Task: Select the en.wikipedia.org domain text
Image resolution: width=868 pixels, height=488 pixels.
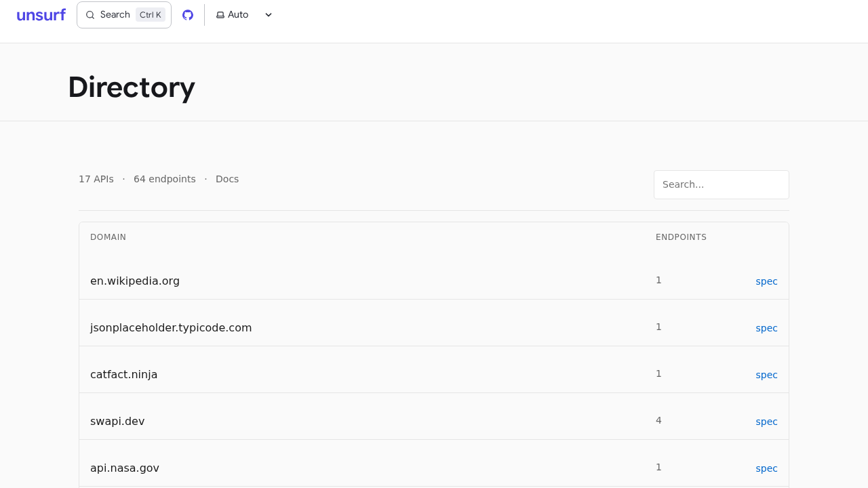Action: 135,281
